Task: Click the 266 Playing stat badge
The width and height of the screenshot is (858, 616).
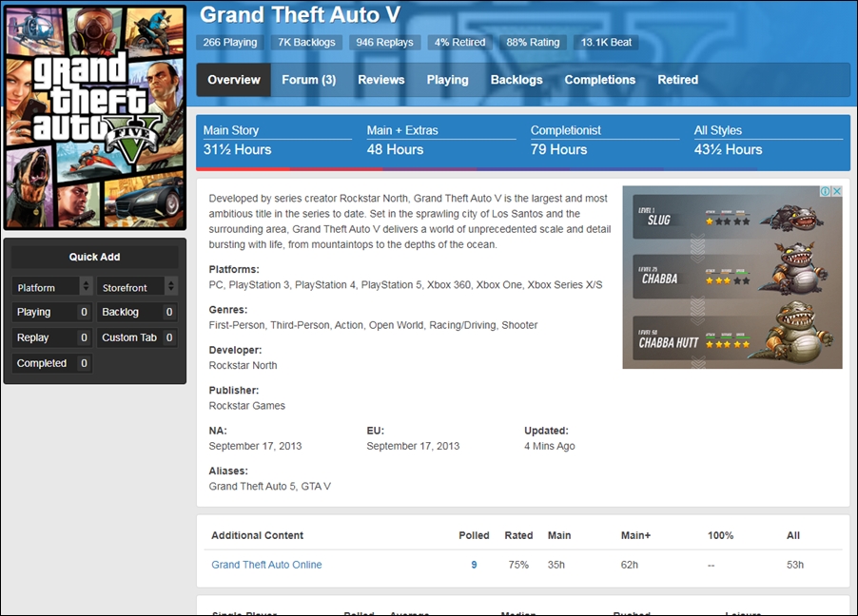Action: point(230,42)
